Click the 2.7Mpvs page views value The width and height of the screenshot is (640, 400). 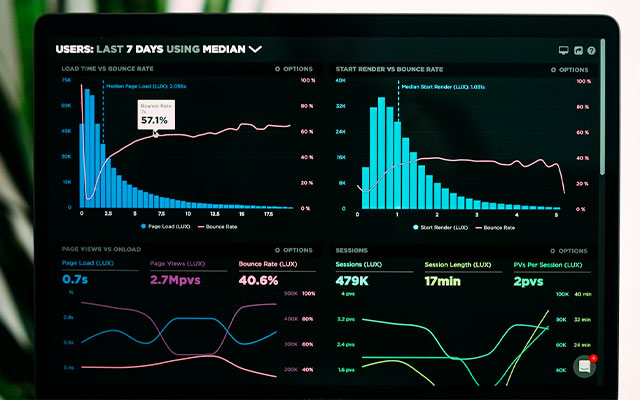175,280
